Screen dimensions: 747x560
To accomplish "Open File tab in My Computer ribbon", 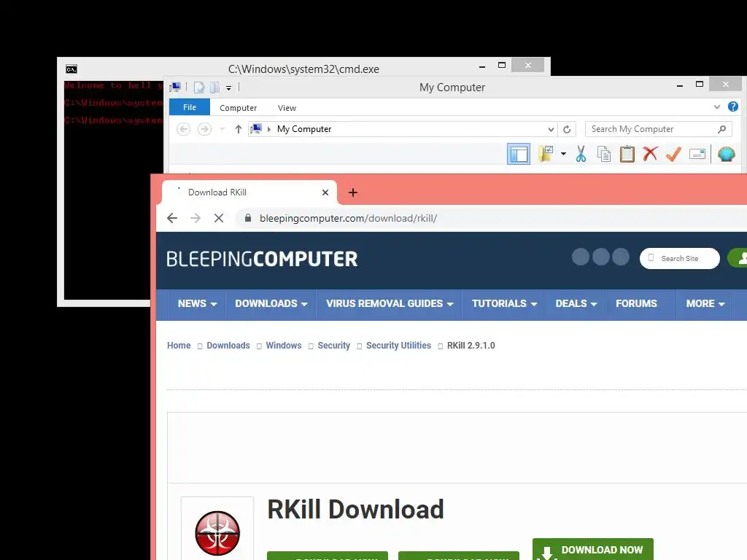I will click(x=190, y=107).
